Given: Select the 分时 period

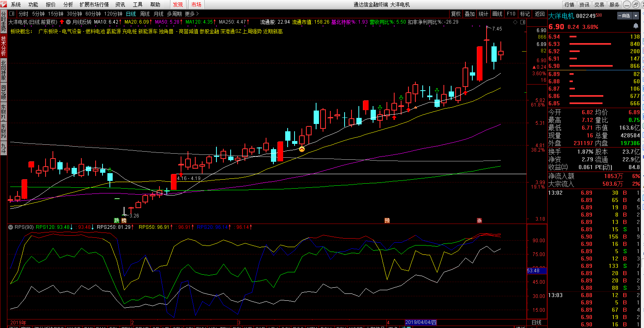Looking at the screenshot, I should [24, 14].
